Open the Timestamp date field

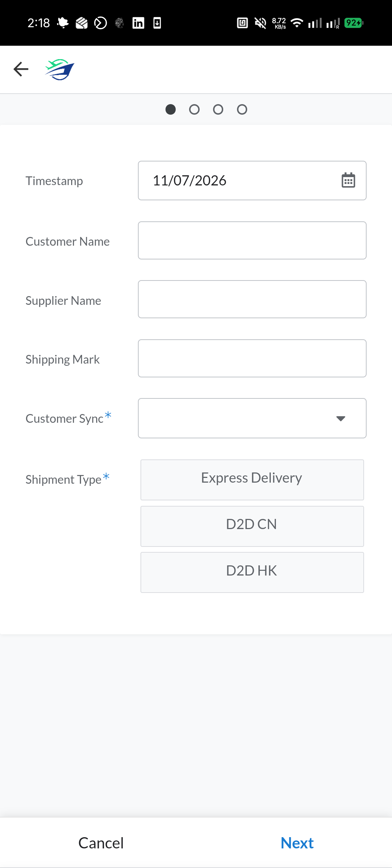point(252,180)
